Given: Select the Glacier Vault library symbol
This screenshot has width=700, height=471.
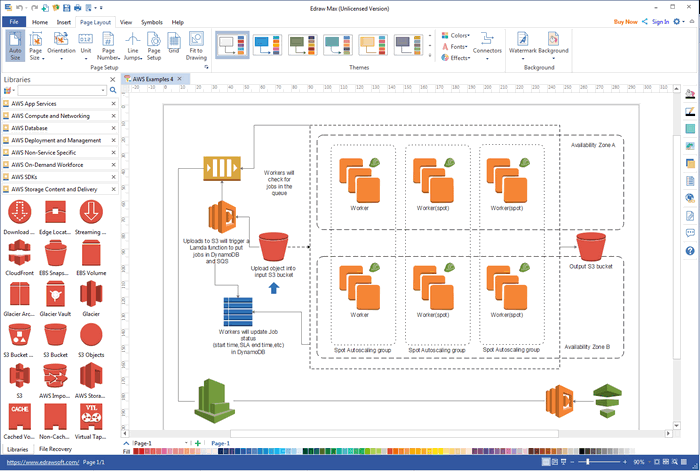Looking at the screenshot, I should pyautogui.click(x=55, y=299).
